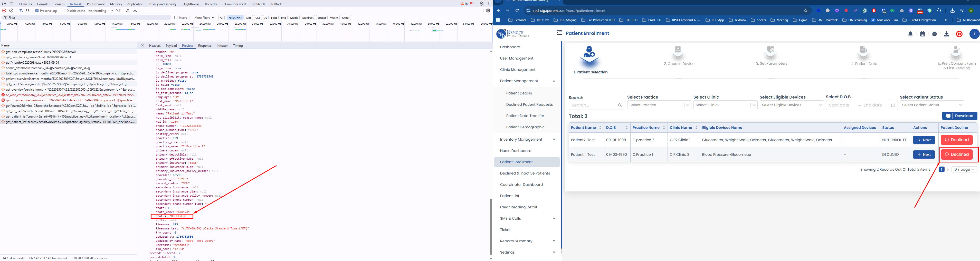Screen dimensions: 980x261
Task: Click the clear network log icon
Action: 11,11
